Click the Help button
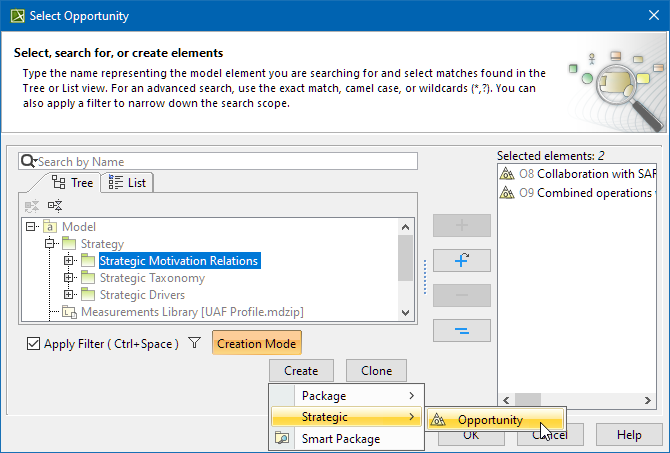The width and height of the screenshot is (670, 453). click(629, 435)
